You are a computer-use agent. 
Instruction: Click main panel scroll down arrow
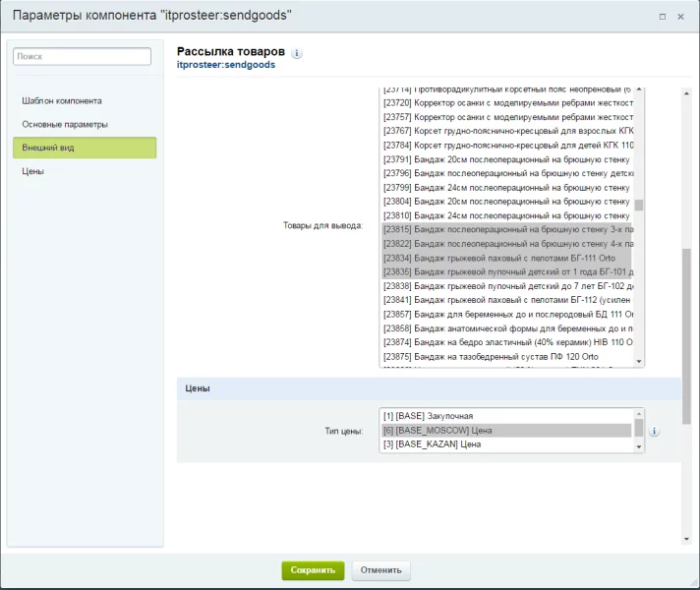[686, 539]
